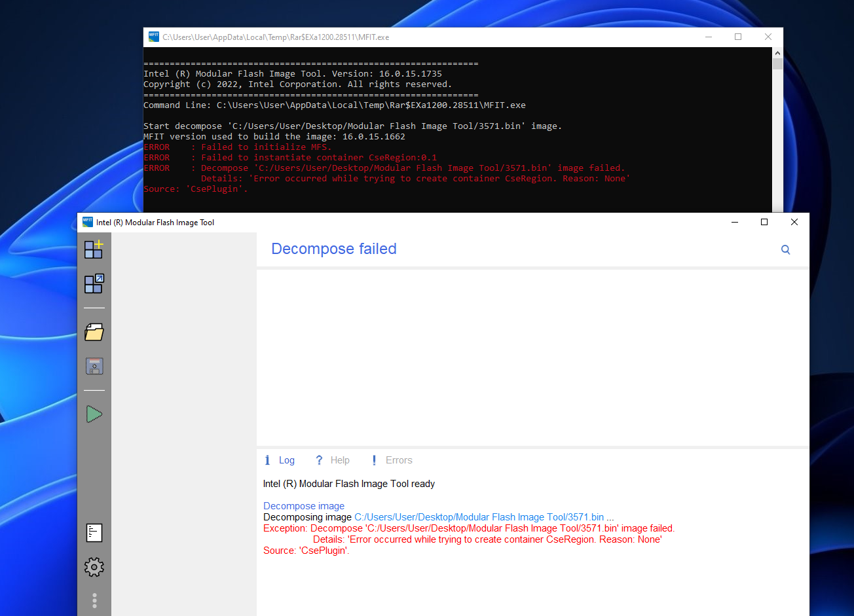This screenshot has width=854, height=616.
Task: Close the MFIT.exe console window
Action: click(x=768, y=37)
